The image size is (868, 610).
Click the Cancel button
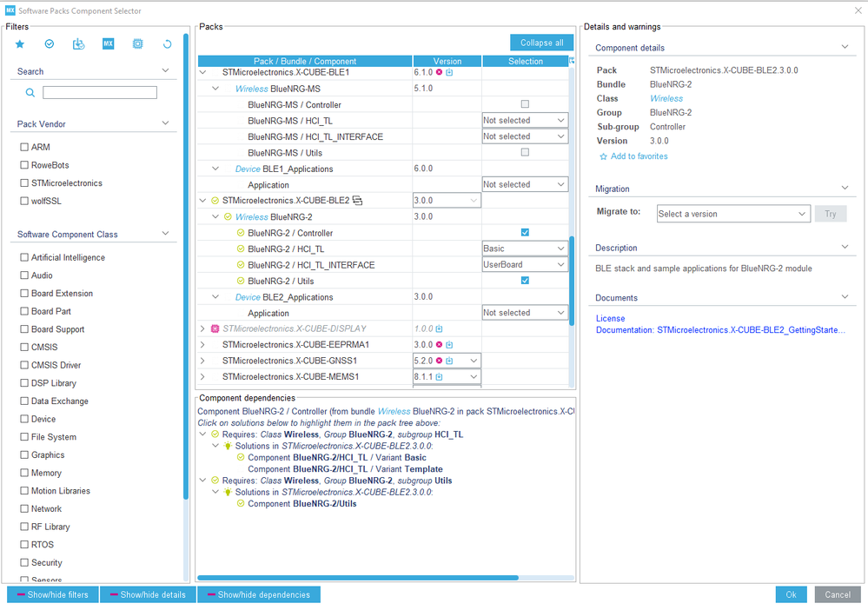pos(838,594)
